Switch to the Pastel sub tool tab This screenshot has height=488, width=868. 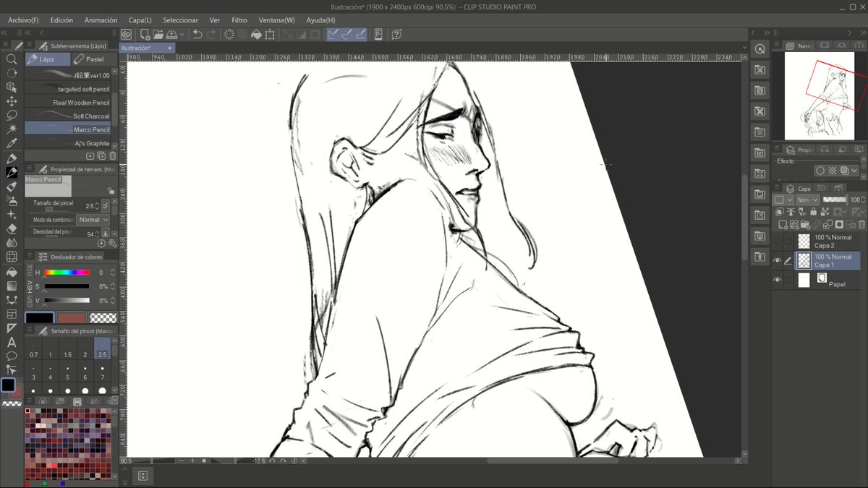coord(90,59)
